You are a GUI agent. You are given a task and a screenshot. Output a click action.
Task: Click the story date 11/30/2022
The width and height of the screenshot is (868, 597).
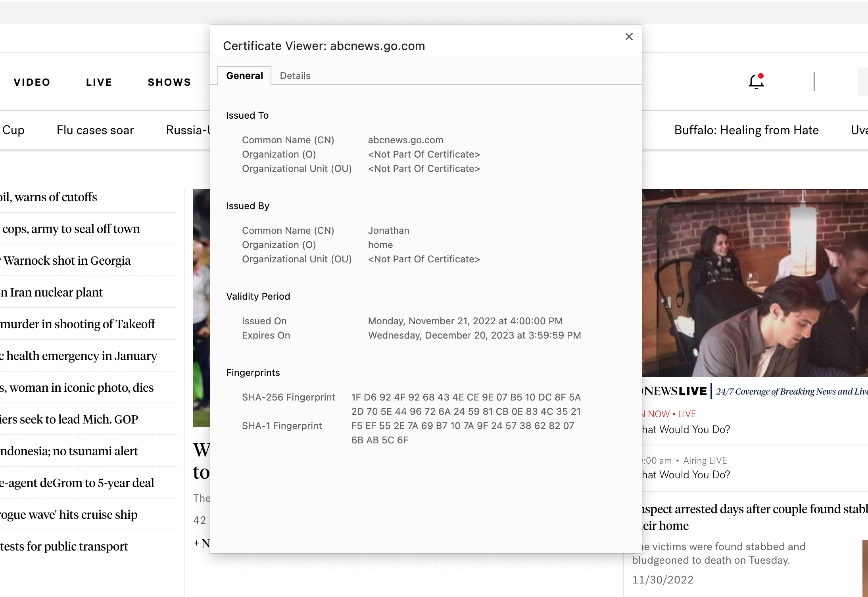point(663,580)
